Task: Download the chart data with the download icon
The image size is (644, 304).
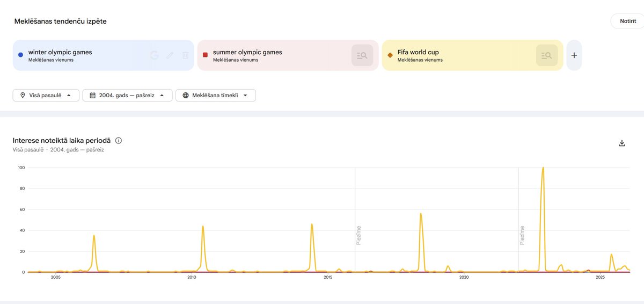Action: coord(622,143)
